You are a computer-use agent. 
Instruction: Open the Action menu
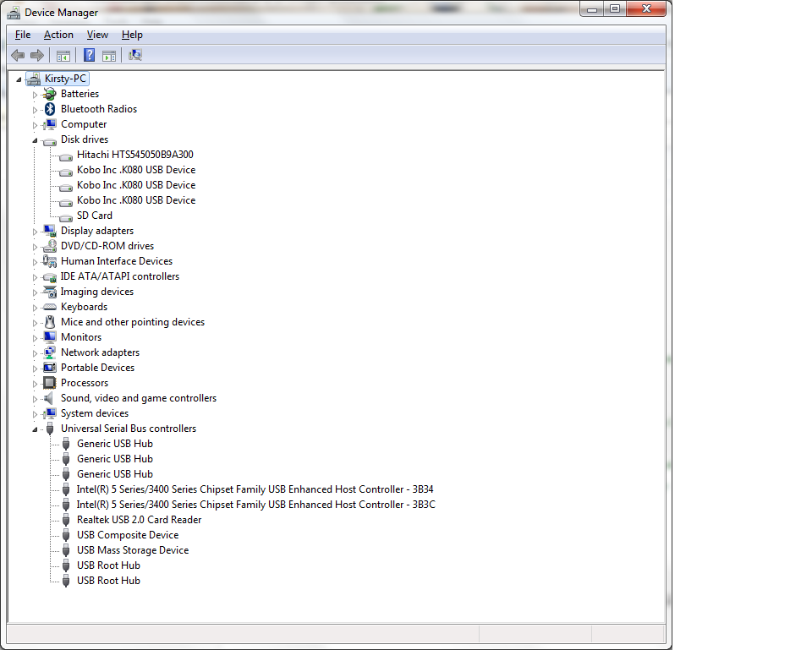click(x=58, y=35)
